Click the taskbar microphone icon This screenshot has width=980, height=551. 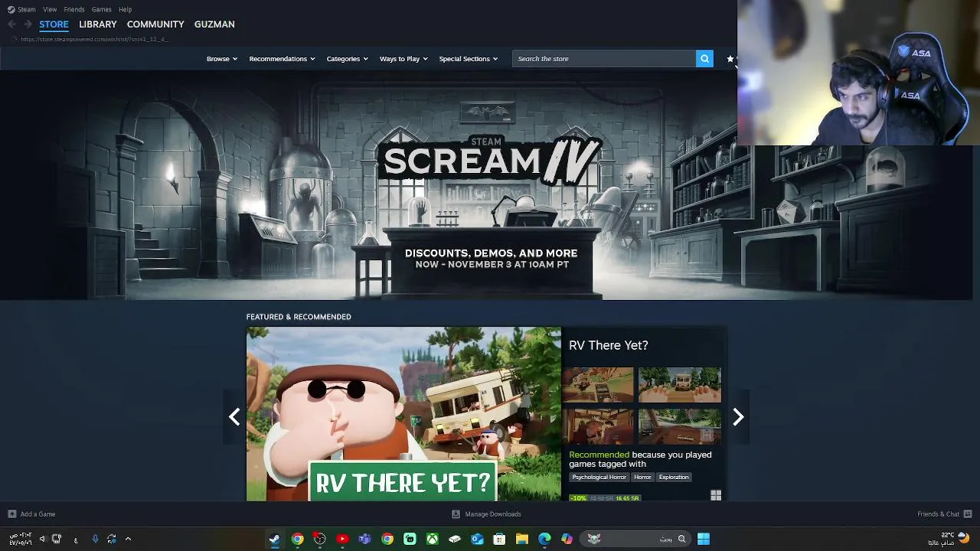95,539
